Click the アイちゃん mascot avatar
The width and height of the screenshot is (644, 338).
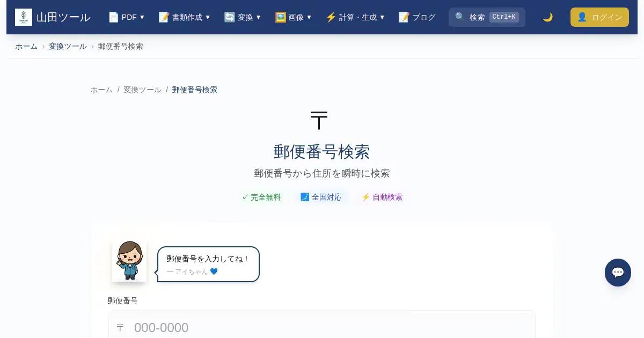click(x=129, y=261)
